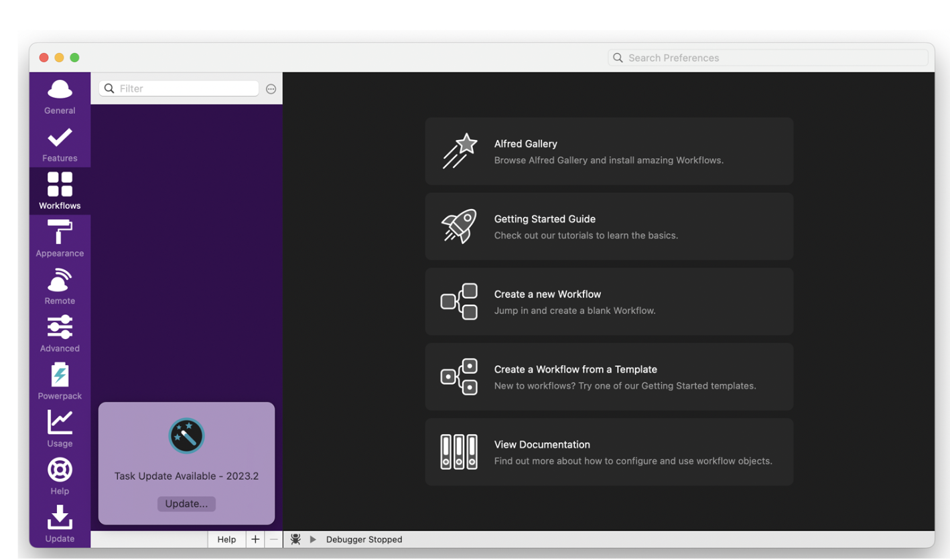
Task: Click the minus remove workflow button
Action: [x=273, y=539]
